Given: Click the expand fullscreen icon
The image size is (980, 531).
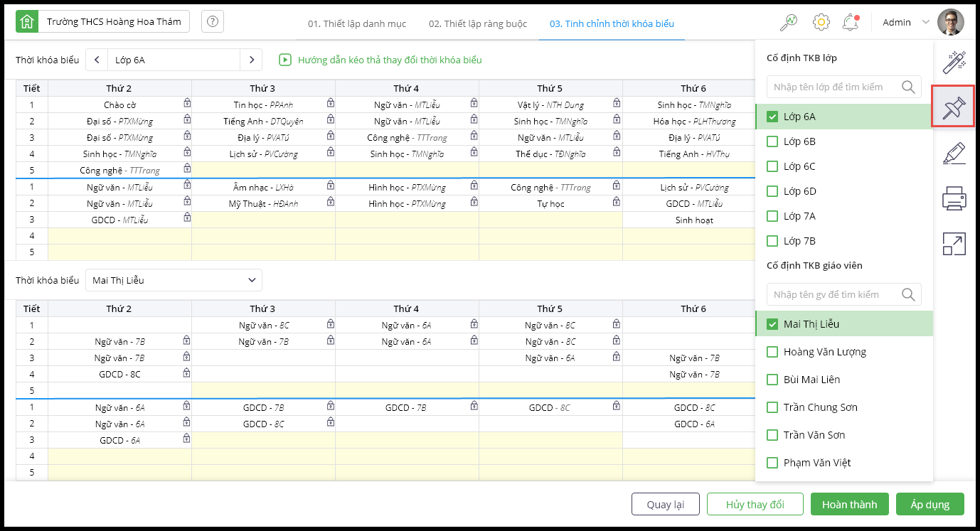Looking at the screenshot, I should [x=953, y=244].
